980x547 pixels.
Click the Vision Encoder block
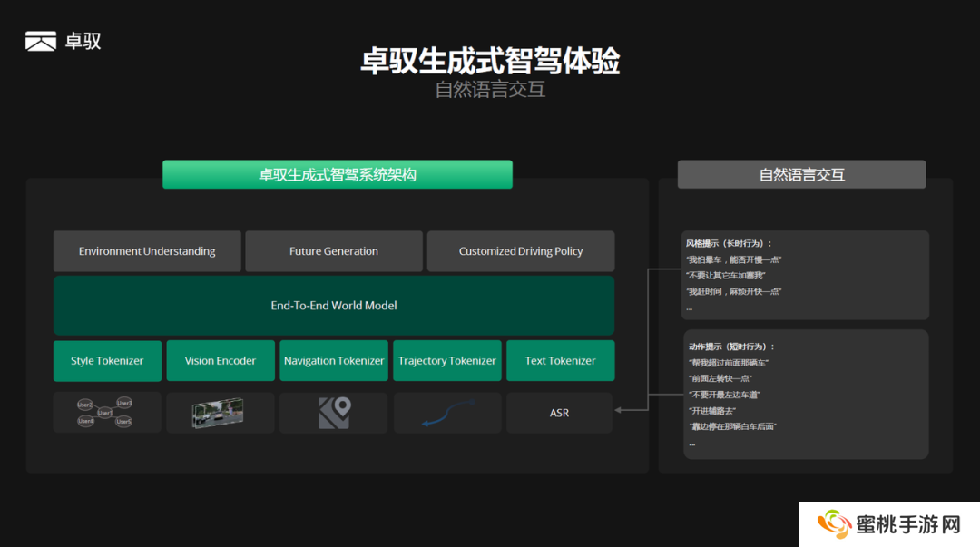pos(220,361)
